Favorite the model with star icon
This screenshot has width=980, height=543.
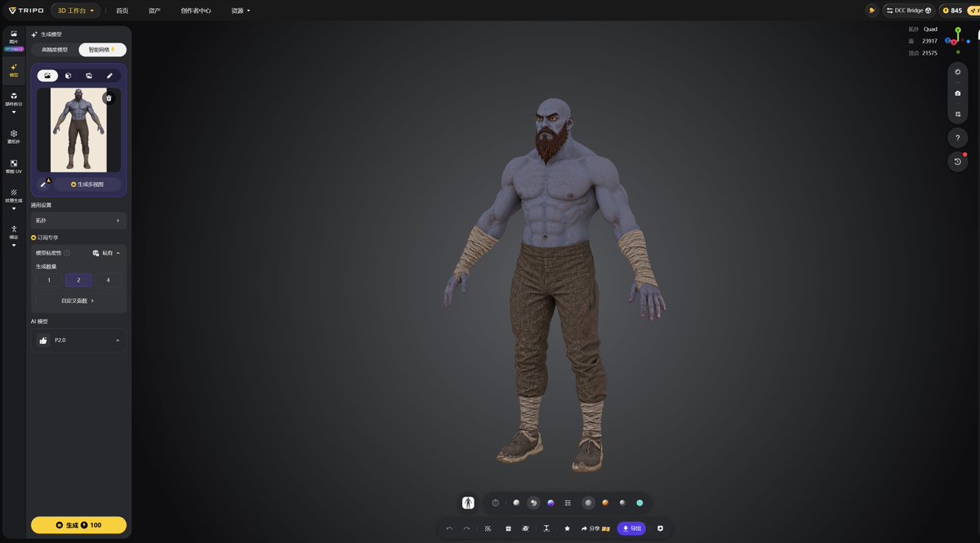567,528
